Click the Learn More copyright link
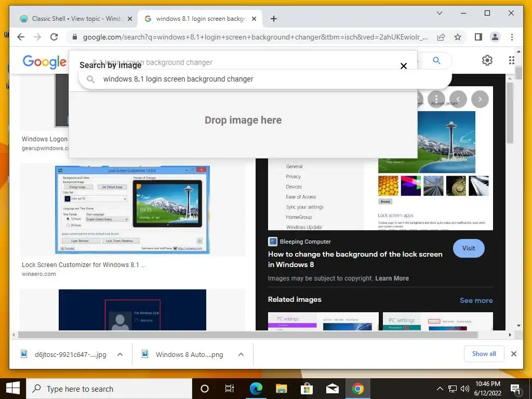The width and height of the screenshot is (532, 399). (392, 278)
